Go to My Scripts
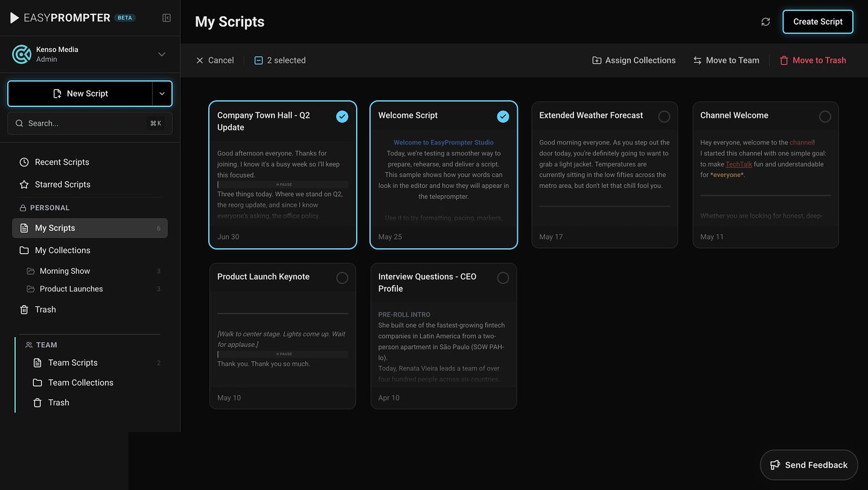This screenshot has height=490, width=868. [x=90, y=228]
